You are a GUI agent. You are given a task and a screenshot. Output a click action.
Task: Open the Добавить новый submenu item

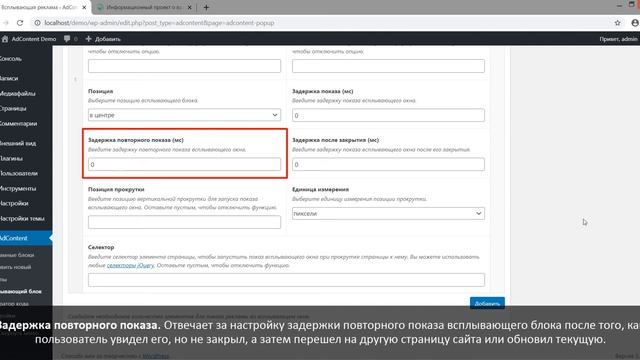tap(16, 267)
